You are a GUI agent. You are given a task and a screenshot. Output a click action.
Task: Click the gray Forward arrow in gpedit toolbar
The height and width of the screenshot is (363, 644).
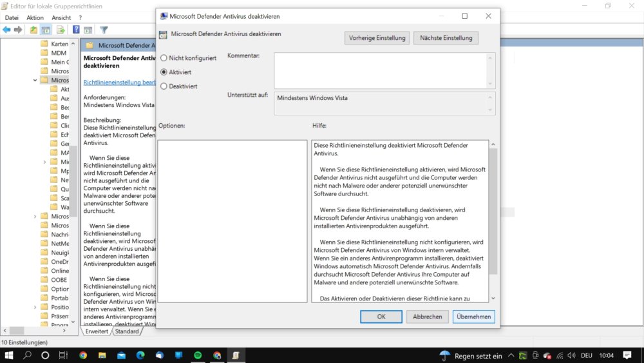18,30
